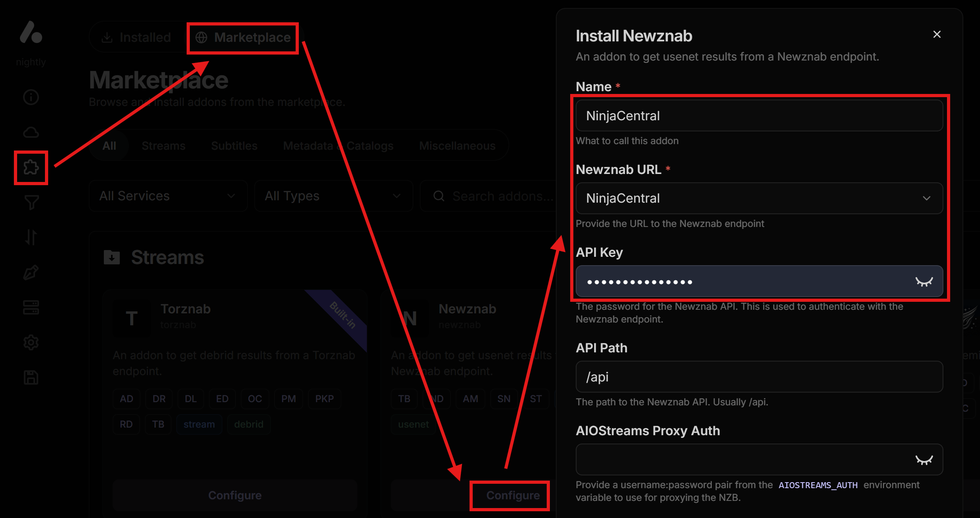Click inside the API Path field
Viewport: 980px width, 518px height.
pos(758,376)
